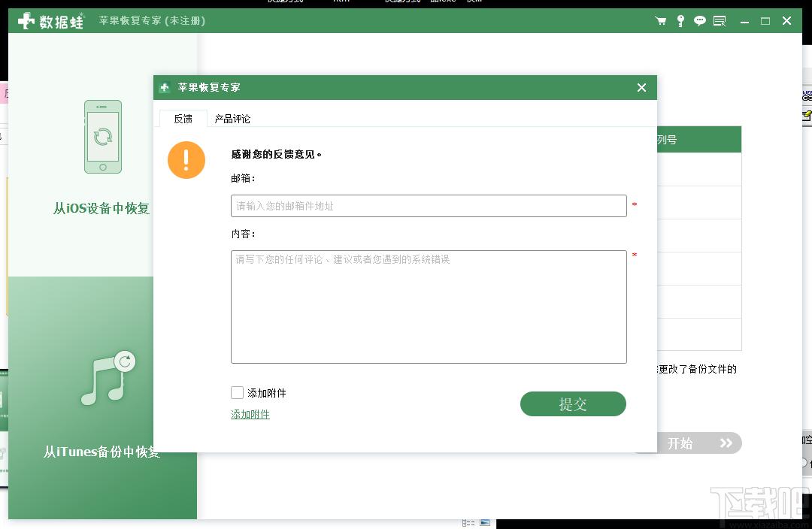The height and width of the screenshot is (529, 812).
Task: Switch to the 产品评论 tab
Action: 232,119
